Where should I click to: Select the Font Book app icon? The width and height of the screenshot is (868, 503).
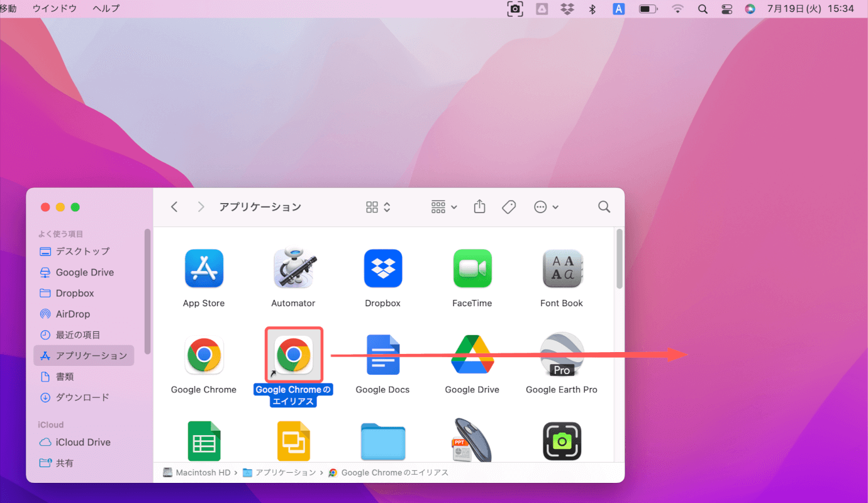click(x=562, y=268)
